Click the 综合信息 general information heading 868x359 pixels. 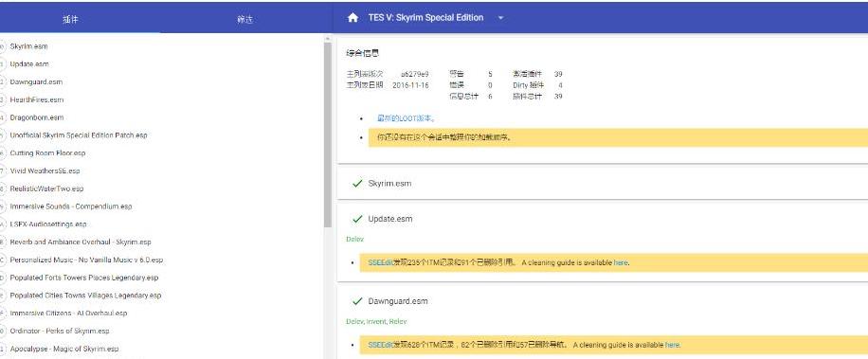pos(363,54)
